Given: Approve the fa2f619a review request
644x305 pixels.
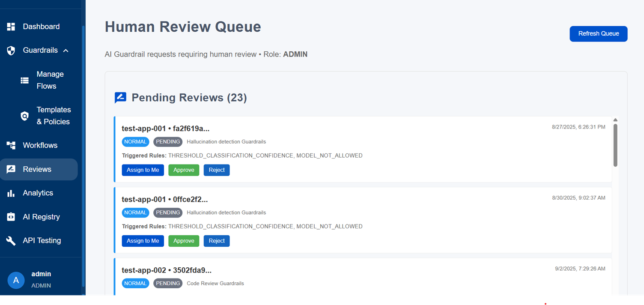Looking at the screenshot, I should pos(184,170).
